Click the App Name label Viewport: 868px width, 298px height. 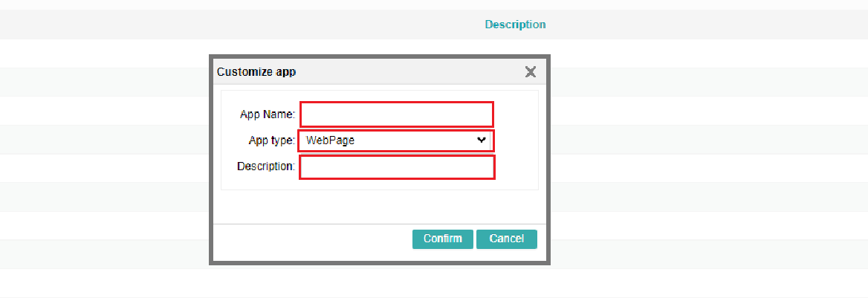click(x=268, y=114)
